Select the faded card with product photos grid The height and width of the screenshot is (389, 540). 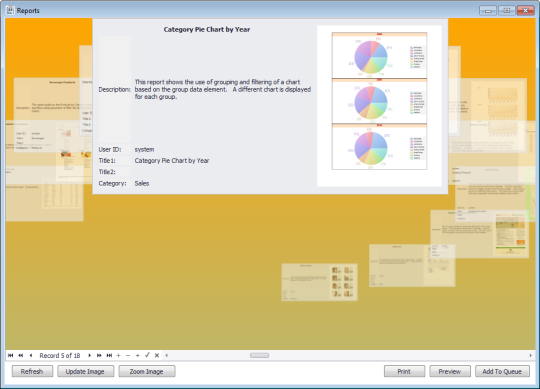320,282
